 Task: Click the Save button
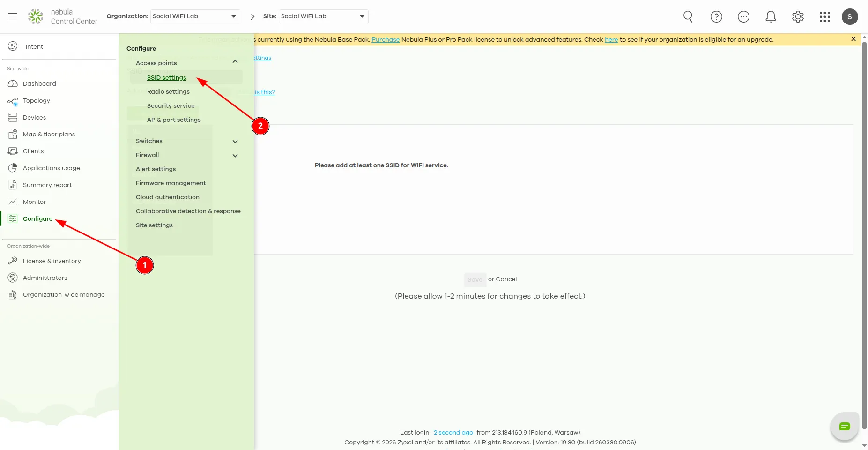click(x=475, y=279)
